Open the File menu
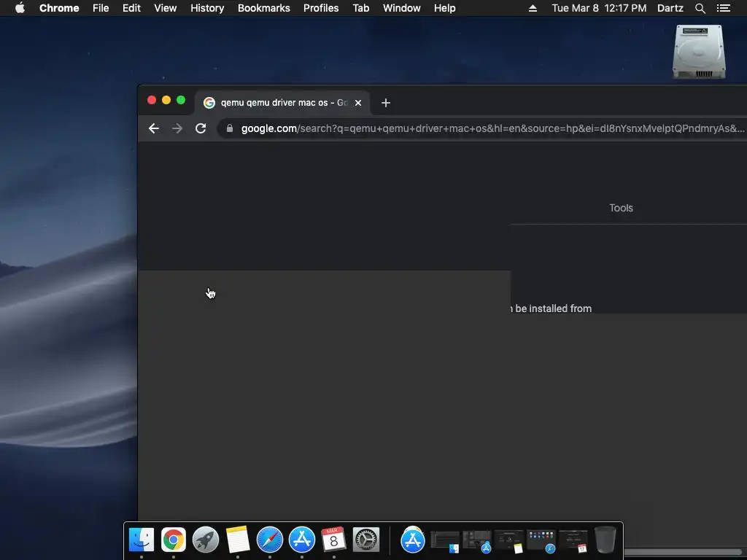Viewport: 747px width, 560px height. pos(101,8)
